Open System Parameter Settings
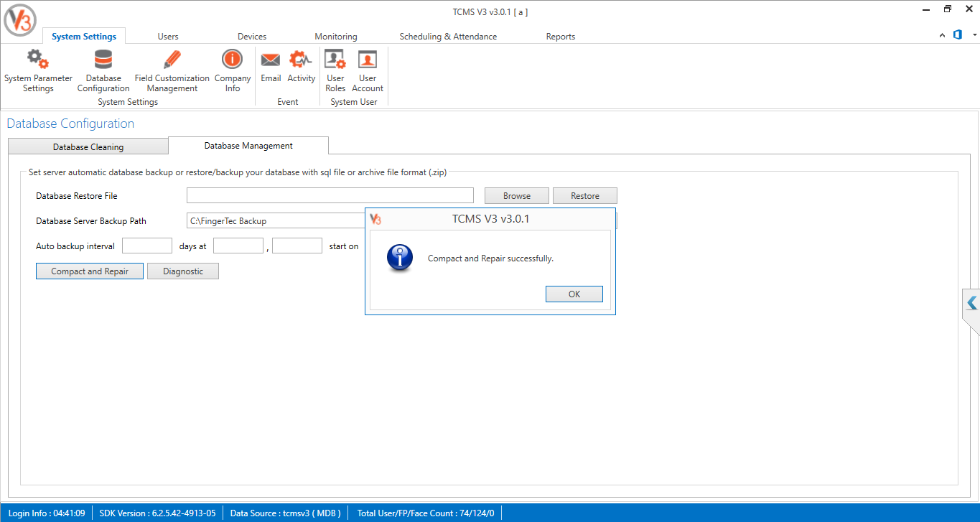 pyautogui.click(x=38, y=71)
